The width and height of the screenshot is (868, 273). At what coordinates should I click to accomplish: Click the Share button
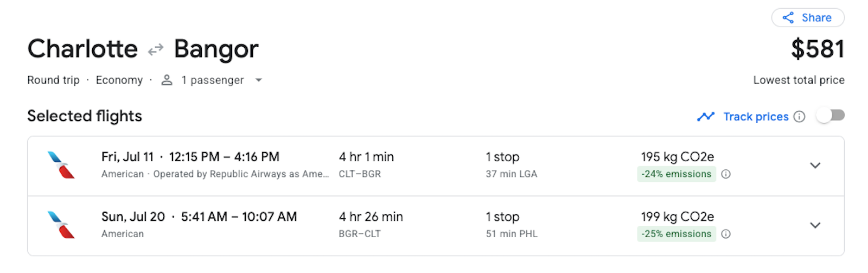pos(808,18)
